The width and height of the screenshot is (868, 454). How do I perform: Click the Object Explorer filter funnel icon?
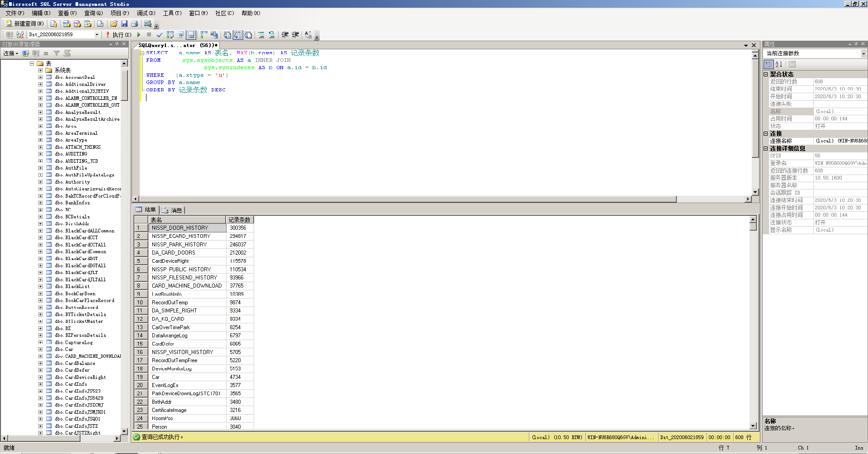[57, 53]
